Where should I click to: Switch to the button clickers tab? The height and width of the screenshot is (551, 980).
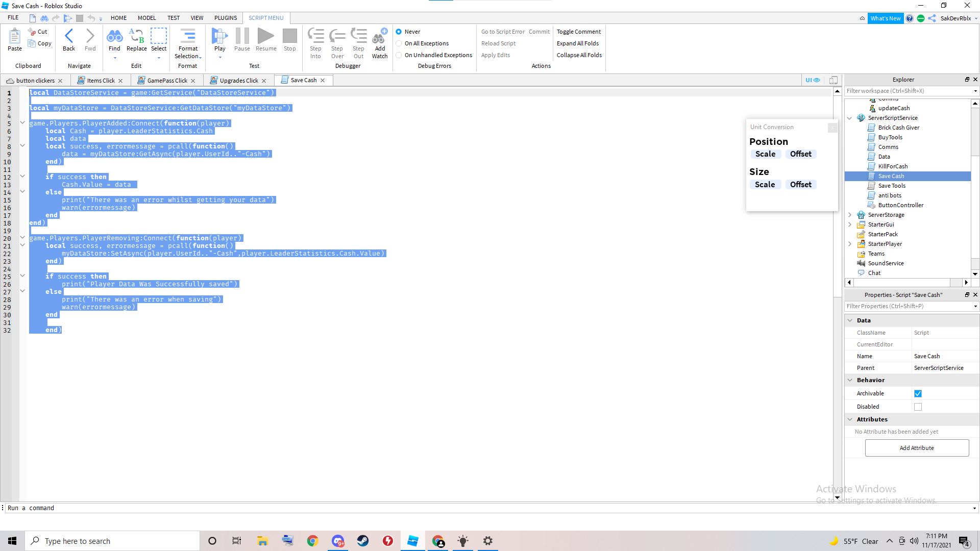35,81
